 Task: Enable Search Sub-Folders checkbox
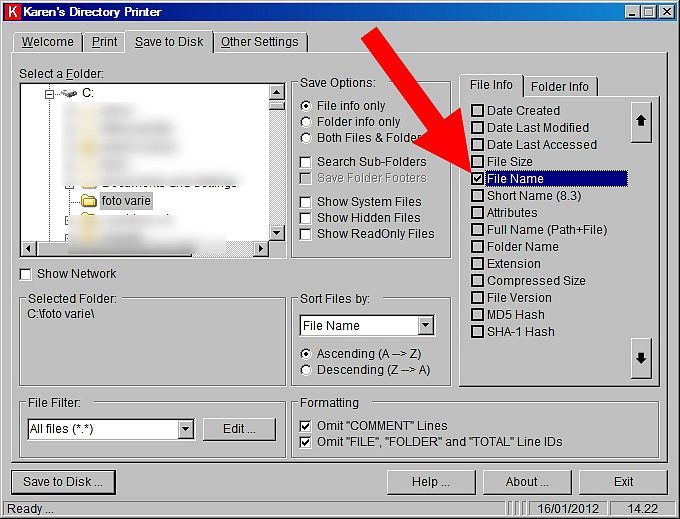click(x=306, y=162)
